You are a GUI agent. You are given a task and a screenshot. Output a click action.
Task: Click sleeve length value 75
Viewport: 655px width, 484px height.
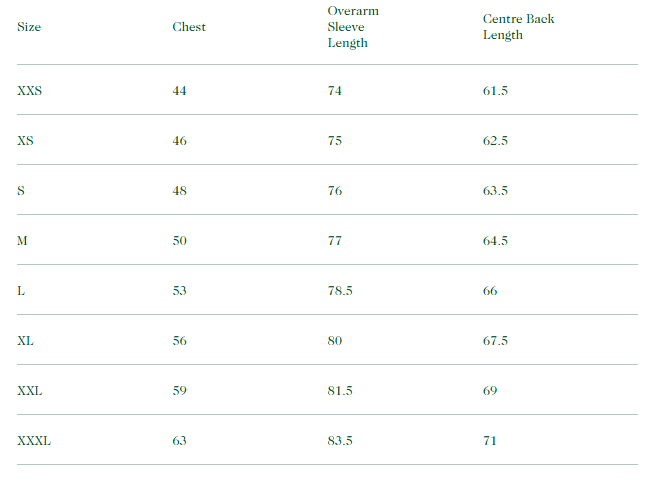335,141
